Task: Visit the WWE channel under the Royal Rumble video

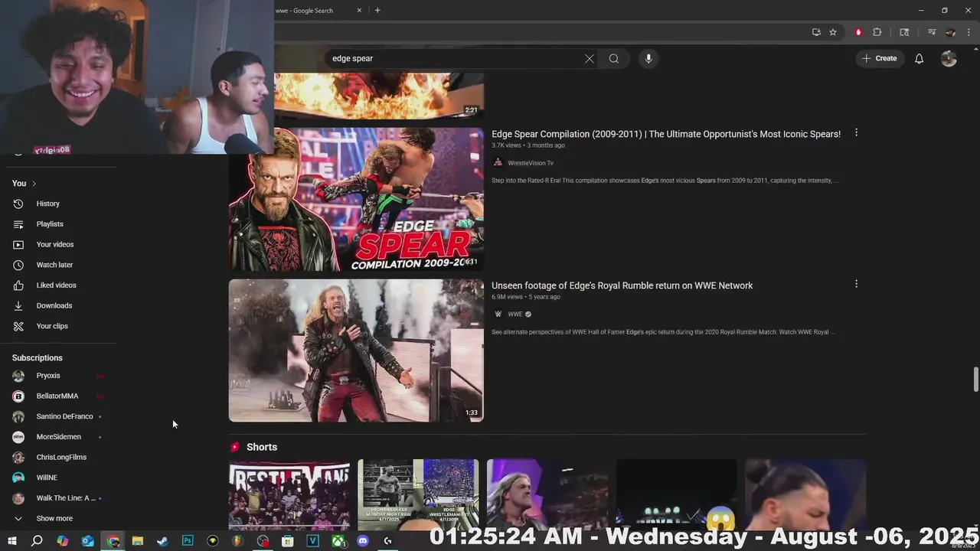Action: click(515, 315)
